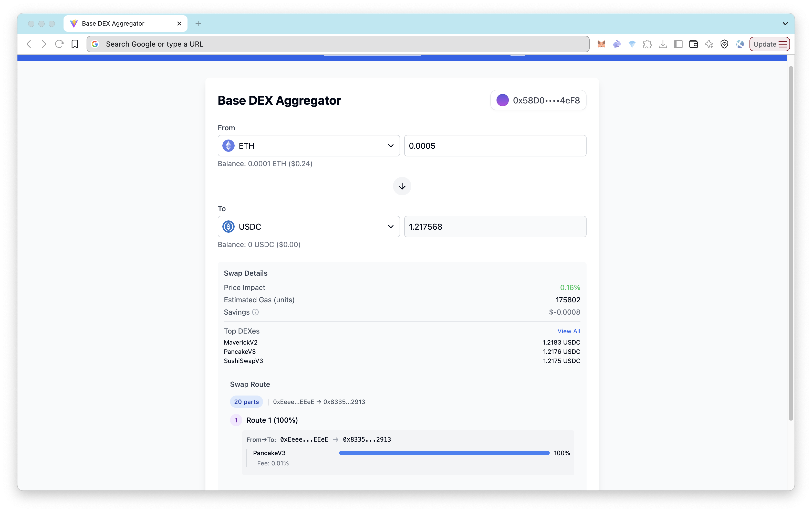Click Route 1 (100%) heading
Image resolution: width=812 pixels, height=512 pixels.
(x=272, y=420)
